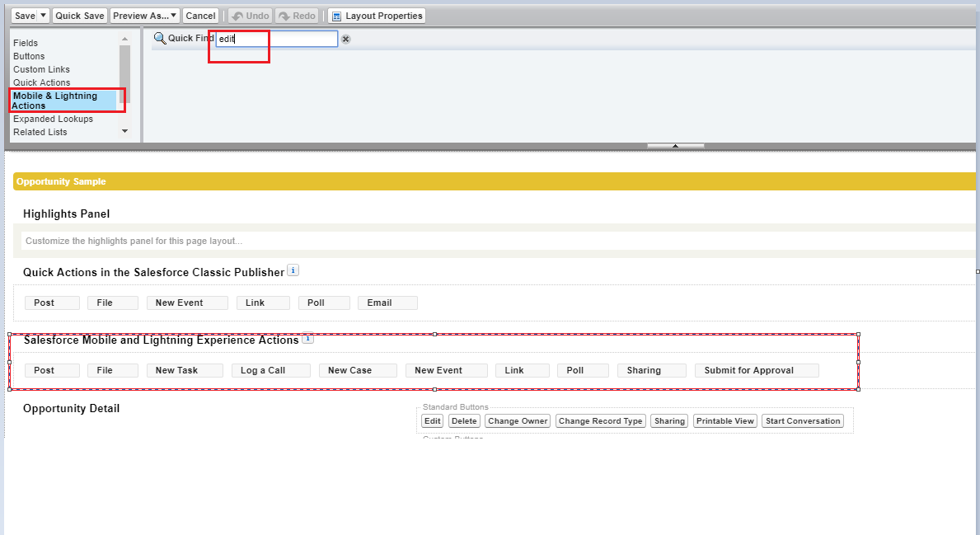Clear the Quick Find search text
This screenshot has height=535, width=980.
click(x=345, y=40)
